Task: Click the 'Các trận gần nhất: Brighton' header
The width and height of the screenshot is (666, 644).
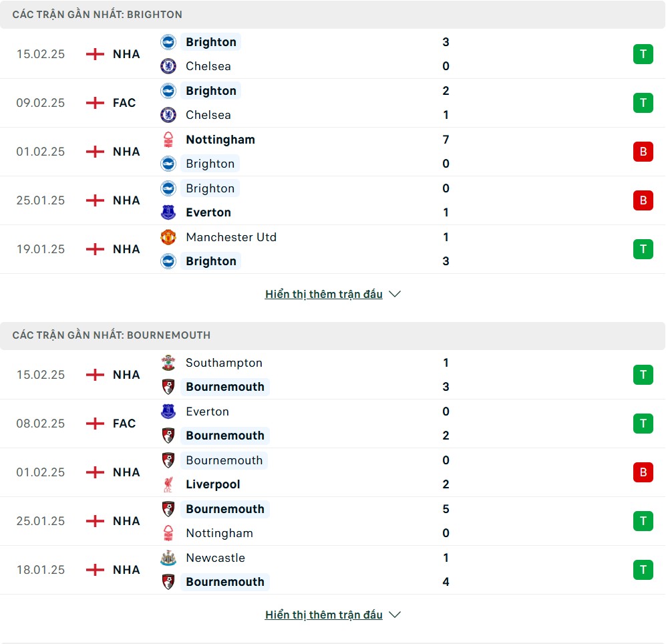Action: click(x=97, y=14)
